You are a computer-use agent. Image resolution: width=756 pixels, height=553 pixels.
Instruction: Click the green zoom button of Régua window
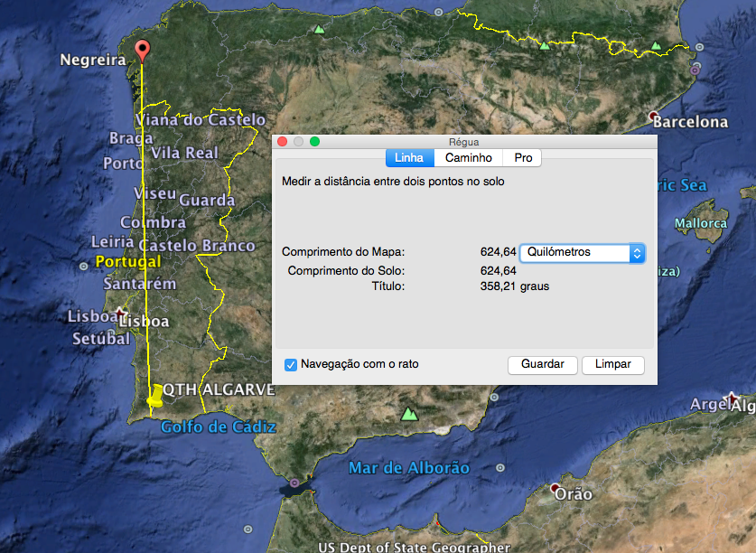tap(314, 141)
